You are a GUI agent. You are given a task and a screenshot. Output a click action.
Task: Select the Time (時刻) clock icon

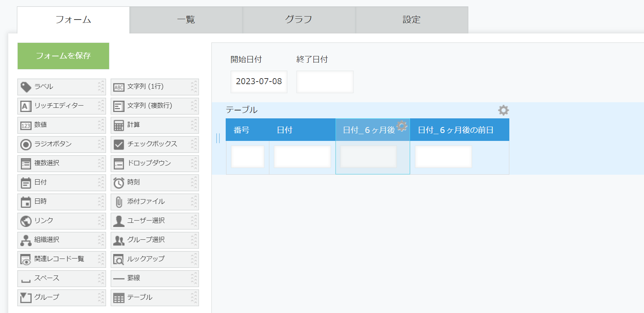(x=119, y=183)
